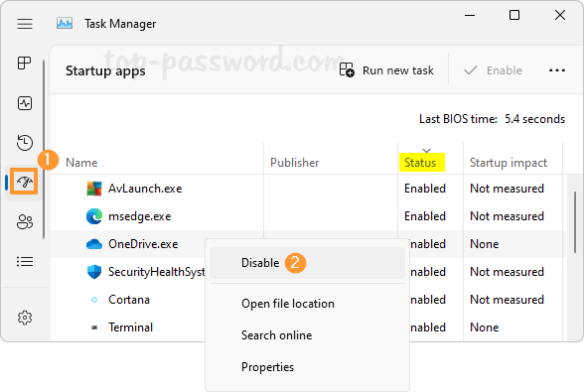Screen dimensions: 584x392
Task: Open the Performance page icon
Action: point(25,103)
